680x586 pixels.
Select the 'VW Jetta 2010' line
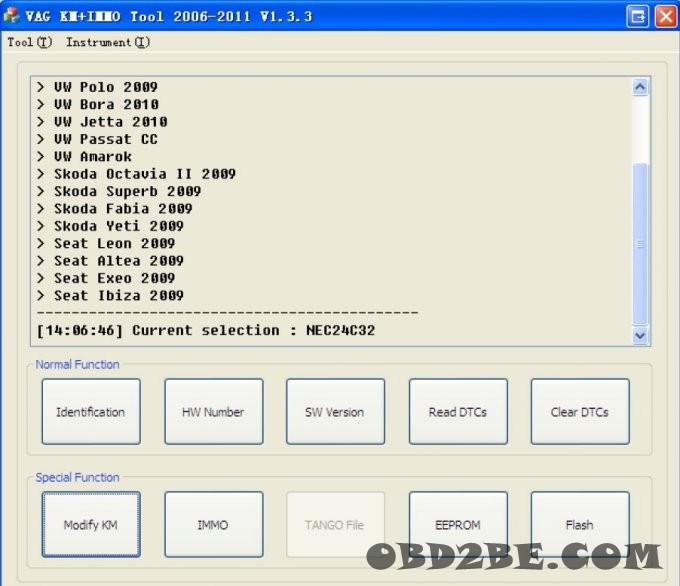click(x=102, y=122)
